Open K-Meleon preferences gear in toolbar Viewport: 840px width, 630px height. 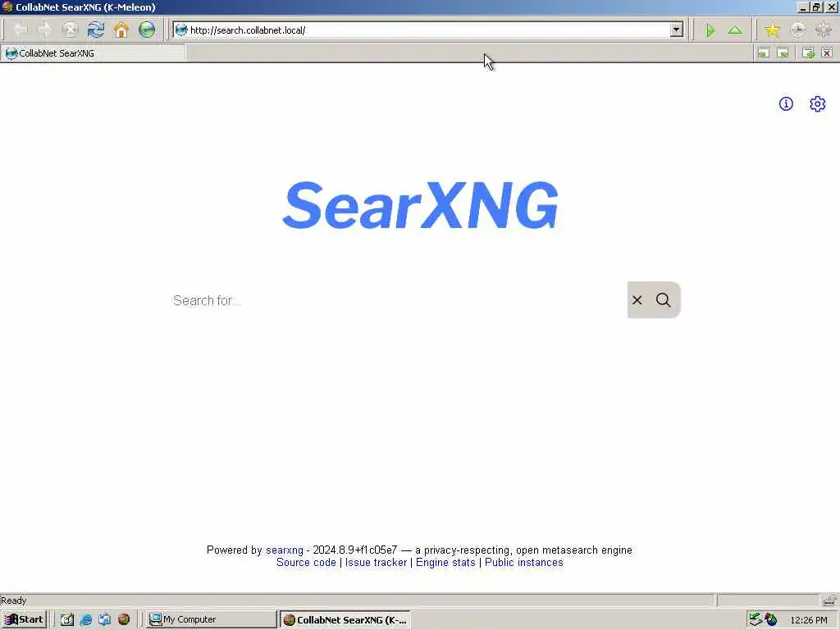click(x=824, y=30)
